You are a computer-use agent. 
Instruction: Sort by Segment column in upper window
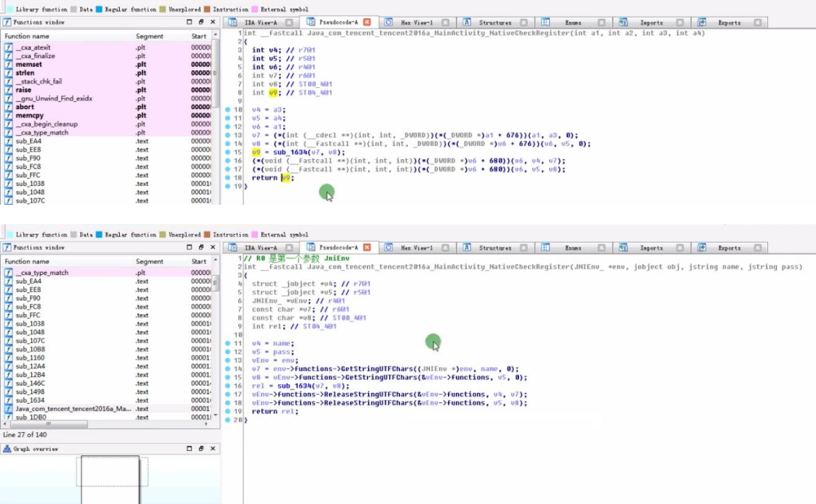[x=149, y=37]
